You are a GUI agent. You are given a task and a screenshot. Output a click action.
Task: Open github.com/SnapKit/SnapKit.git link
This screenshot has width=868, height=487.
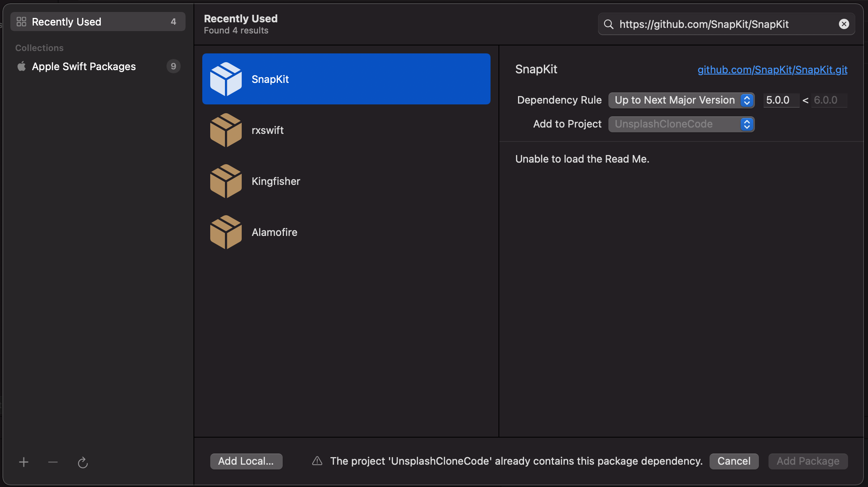pyautogui.click(x=772, y=70)
